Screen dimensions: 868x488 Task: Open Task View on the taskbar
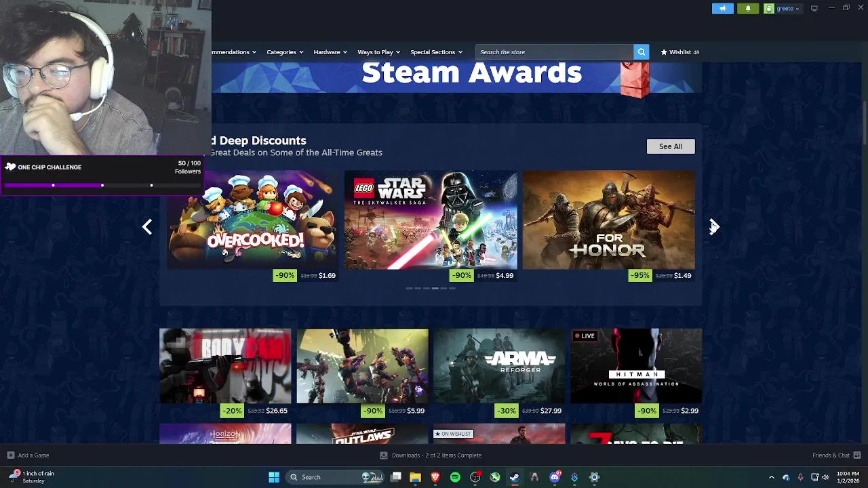pos(396,477)
